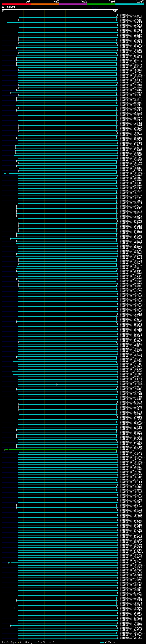Screen dimensions: 146x644
Task: Select the UniRef100_A9TQU1 label
Action: point(131,362)
